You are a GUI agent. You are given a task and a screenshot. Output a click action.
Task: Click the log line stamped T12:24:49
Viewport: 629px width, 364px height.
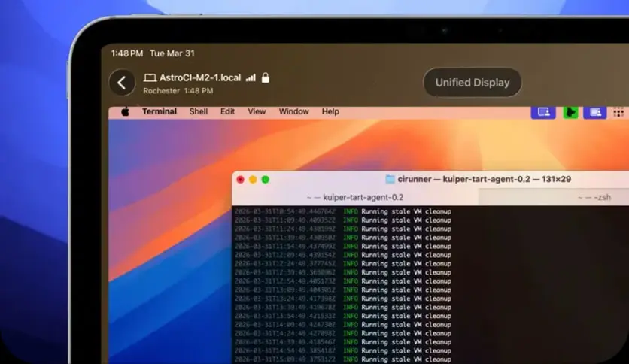pyautogui.click(x=343, y=264)
